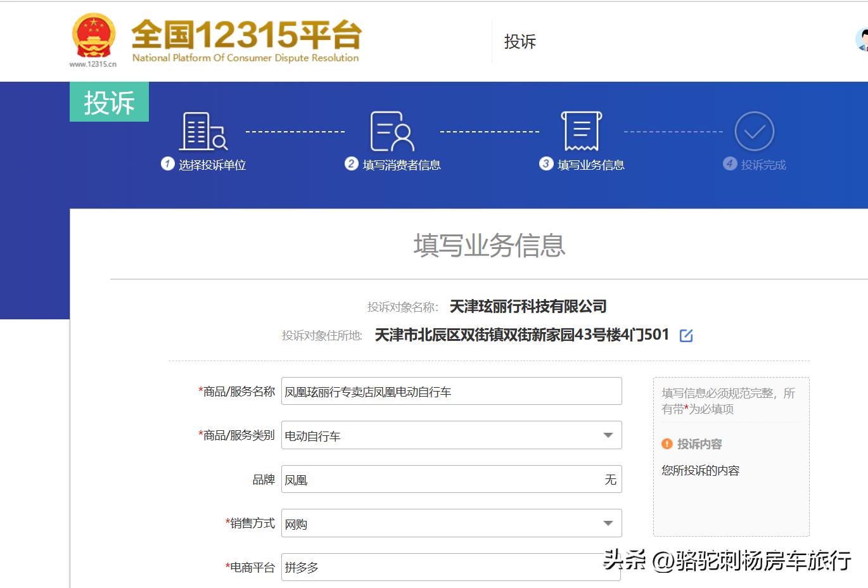Expand the 电动自行车 category selector arrow
Image resolution: width=868 pixels, height=588 pixels.
point(608,435)
